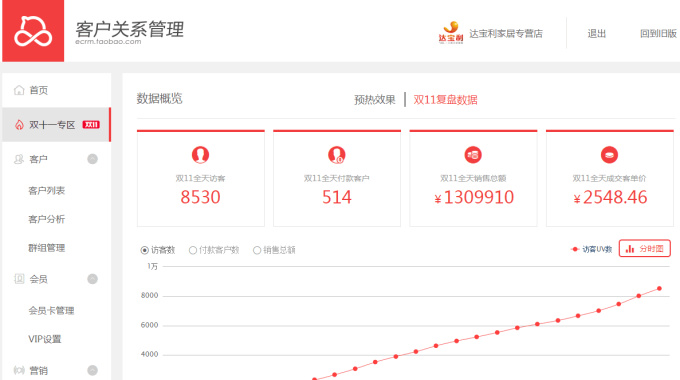Select the 访客数 radio button
Screen dimensions: 680x380
[145, 250]
